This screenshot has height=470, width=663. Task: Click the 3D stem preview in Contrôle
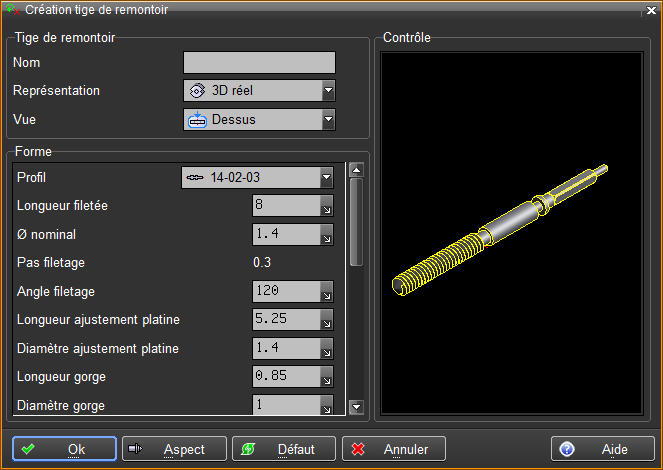(500, 230)
